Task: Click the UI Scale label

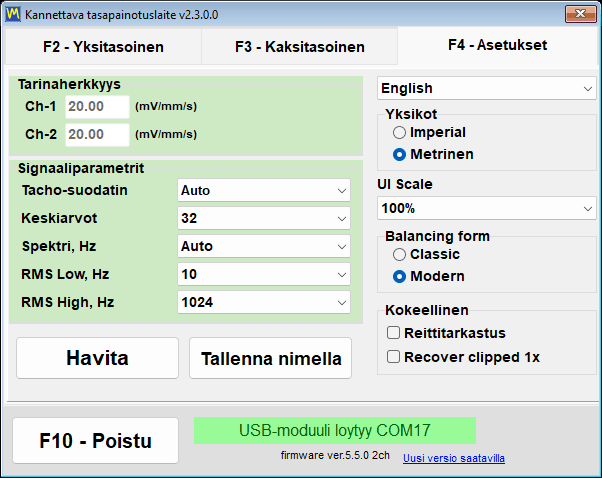Action: 405,184
